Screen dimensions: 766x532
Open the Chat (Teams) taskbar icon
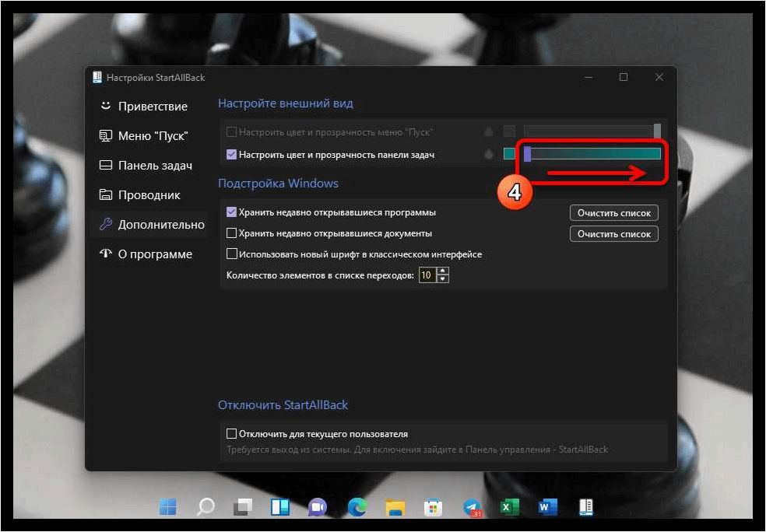(318, 508)
